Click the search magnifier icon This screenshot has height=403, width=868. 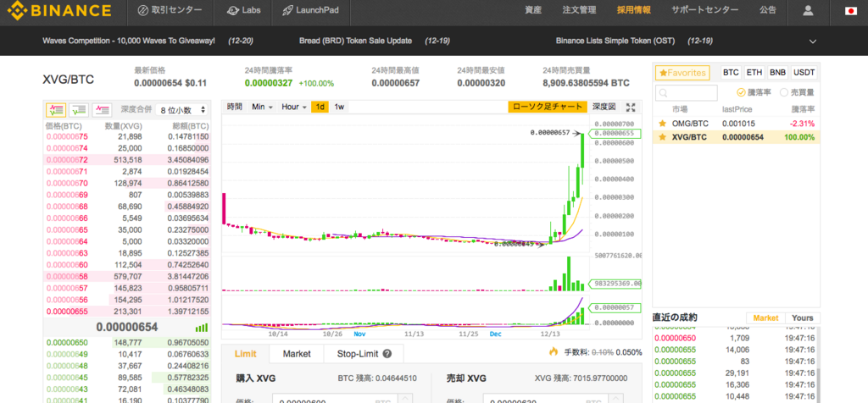pyautogui.click(x=663, y=93)
